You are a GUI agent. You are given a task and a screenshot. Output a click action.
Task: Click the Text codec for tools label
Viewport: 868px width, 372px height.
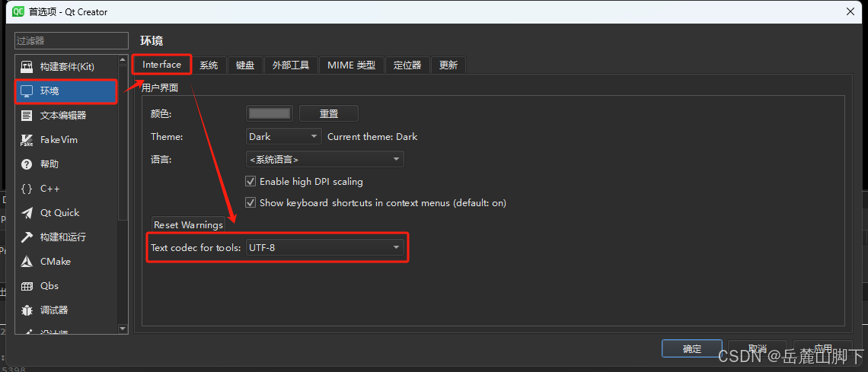(x=196, y=248)
